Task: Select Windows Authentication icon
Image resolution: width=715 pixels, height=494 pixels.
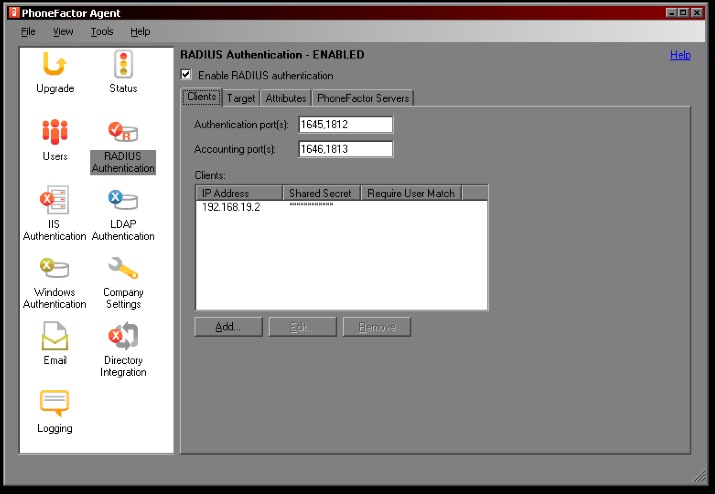Action: pos(54,270)
